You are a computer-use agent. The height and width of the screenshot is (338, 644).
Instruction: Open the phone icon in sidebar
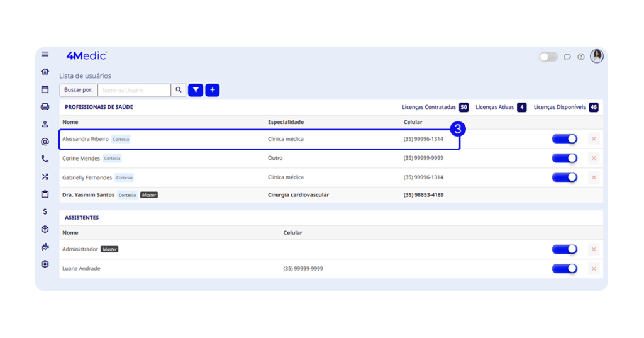pos(45,159)
